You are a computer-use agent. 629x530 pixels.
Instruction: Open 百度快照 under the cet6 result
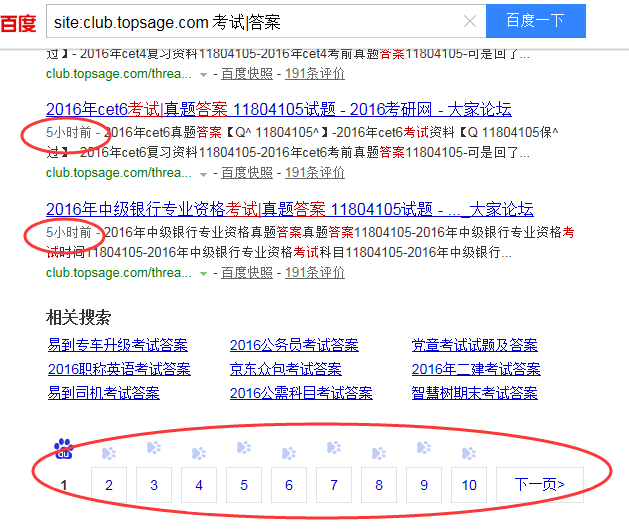point(247,173)
